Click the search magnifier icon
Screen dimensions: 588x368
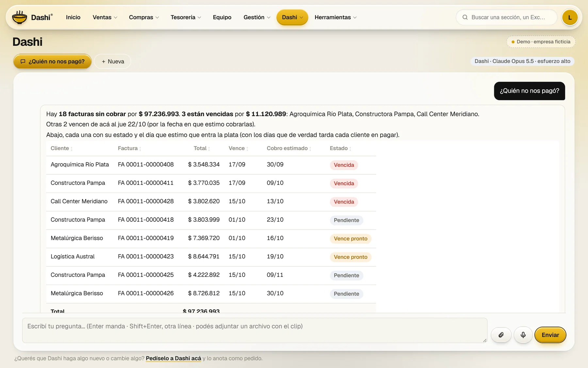pyautogui.click(x=465, y=17)
